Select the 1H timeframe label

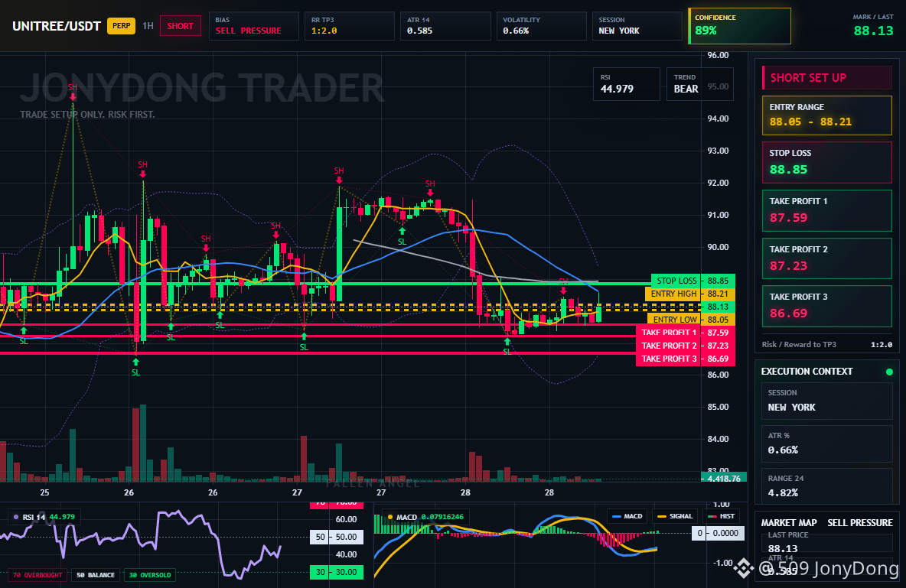click(x=148, y=26)
